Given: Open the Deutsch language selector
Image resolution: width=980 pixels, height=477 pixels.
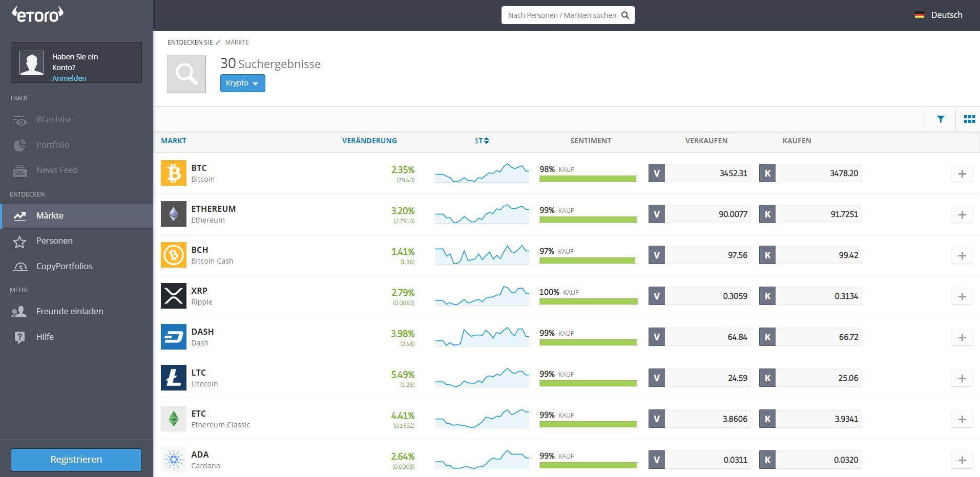Looking at the screenshot, I should pyautogui.click(x=939, y=15).
